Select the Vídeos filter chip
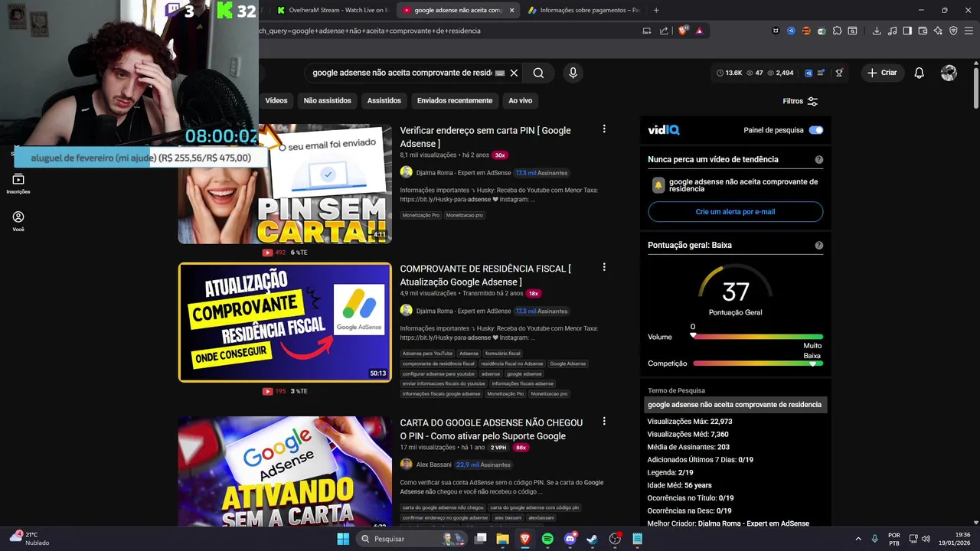The width and height of the screenshot is (980, 551). tap(276, 101)
